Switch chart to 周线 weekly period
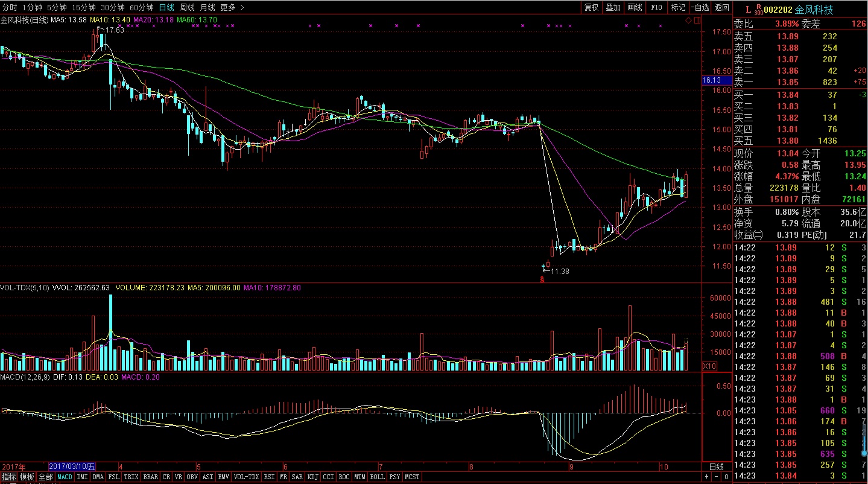868x484 pixels. [x=187, y=7]
